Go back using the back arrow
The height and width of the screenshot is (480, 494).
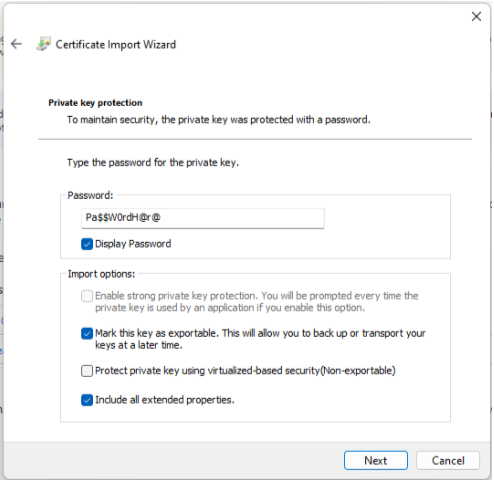pos(16,44)
